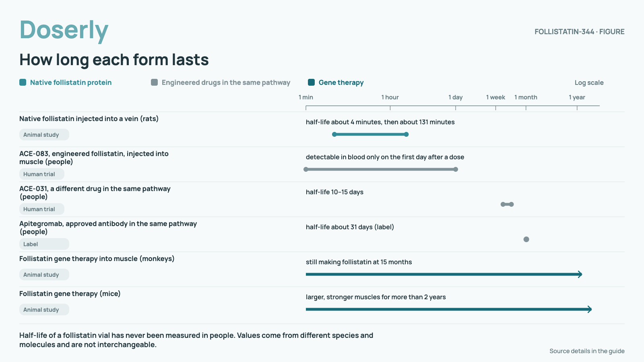Screen dimensions: 644x362
Task: Click the native follistatin teal range bar
Action: pyautogui.click(x=370, y=134)
